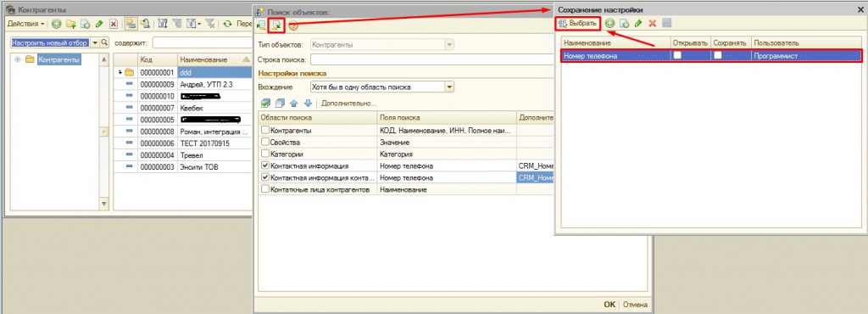Open the filter history dropdown icon
868x314 pixels.
pyautogui.click(x=193, y=24)
